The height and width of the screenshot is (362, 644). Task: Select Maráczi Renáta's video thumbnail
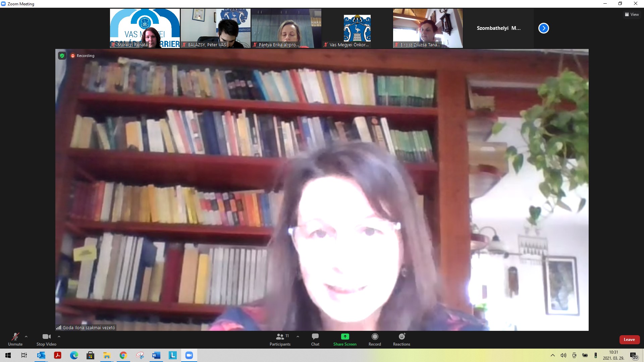coord(145,28)
